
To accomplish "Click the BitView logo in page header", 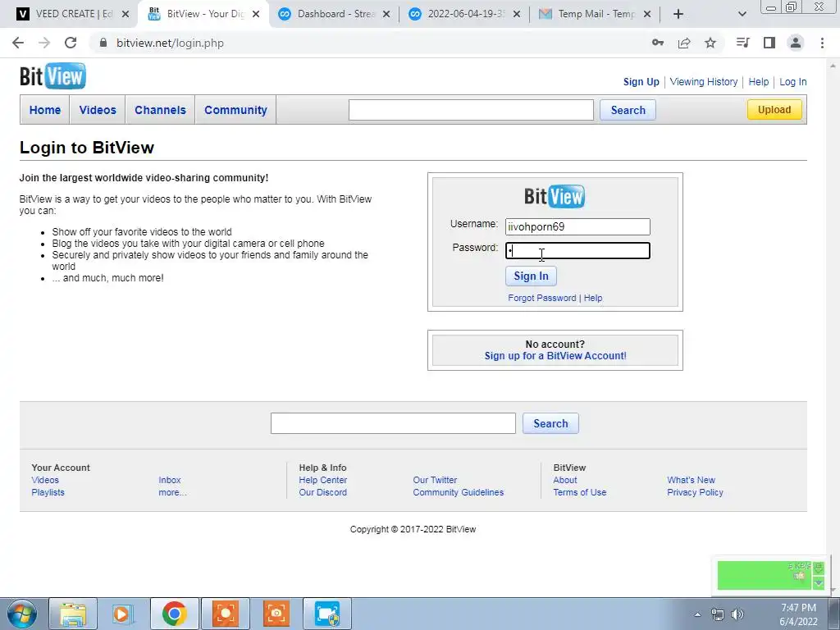I will pos(52,76).
